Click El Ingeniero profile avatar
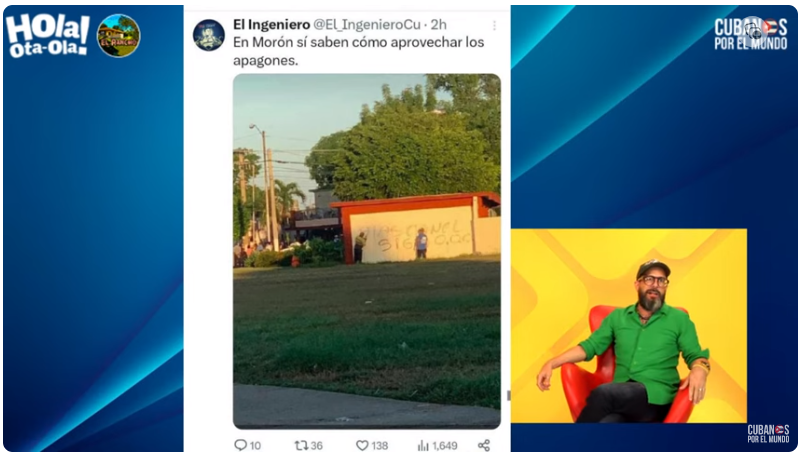This screenshot has height=457, width=803. (x=208, y=35)
